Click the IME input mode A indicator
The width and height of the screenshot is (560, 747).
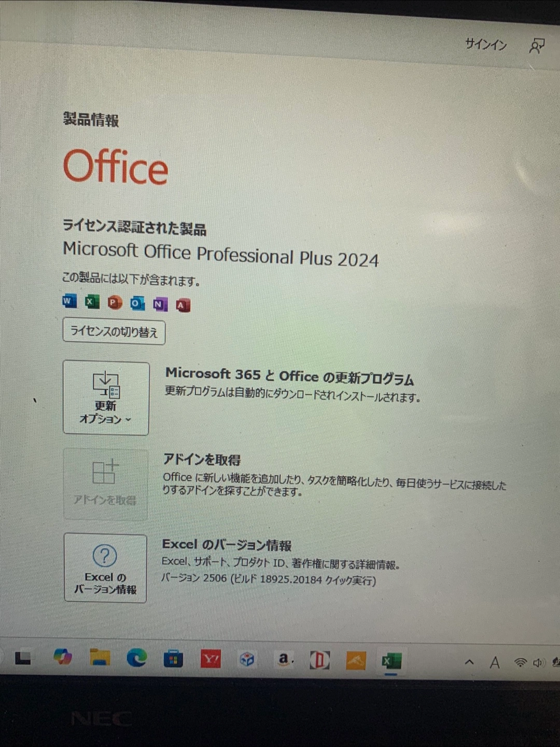pyautogui.click(x=495, y=662)
